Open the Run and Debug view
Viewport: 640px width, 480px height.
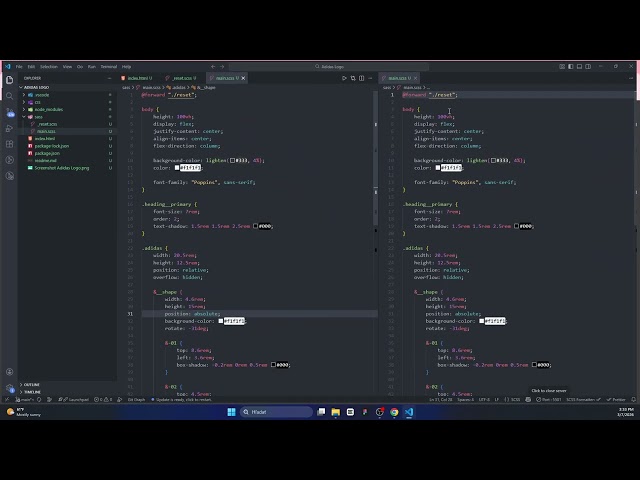(9, 128)
